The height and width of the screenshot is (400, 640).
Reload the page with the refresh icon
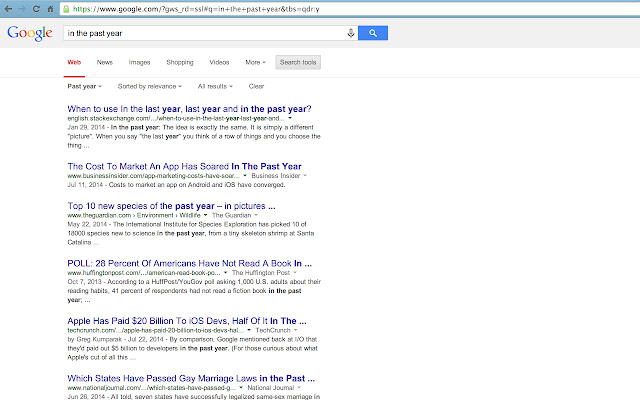37,8
